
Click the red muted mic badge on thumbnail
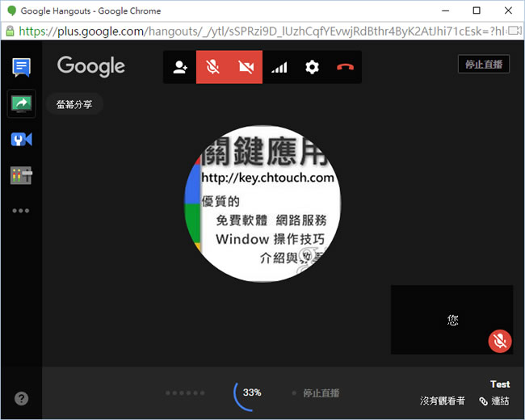[500, 342]
